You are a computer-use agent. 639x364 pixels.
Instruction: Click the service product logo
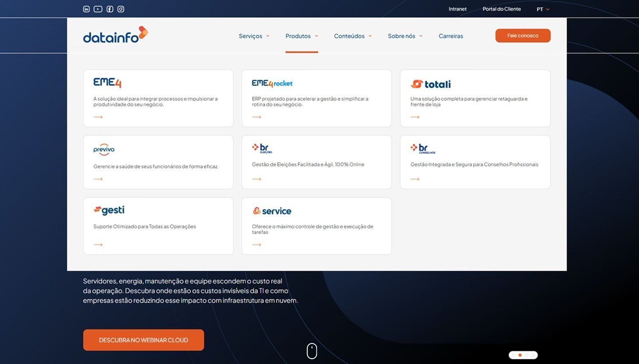point(272,211)
